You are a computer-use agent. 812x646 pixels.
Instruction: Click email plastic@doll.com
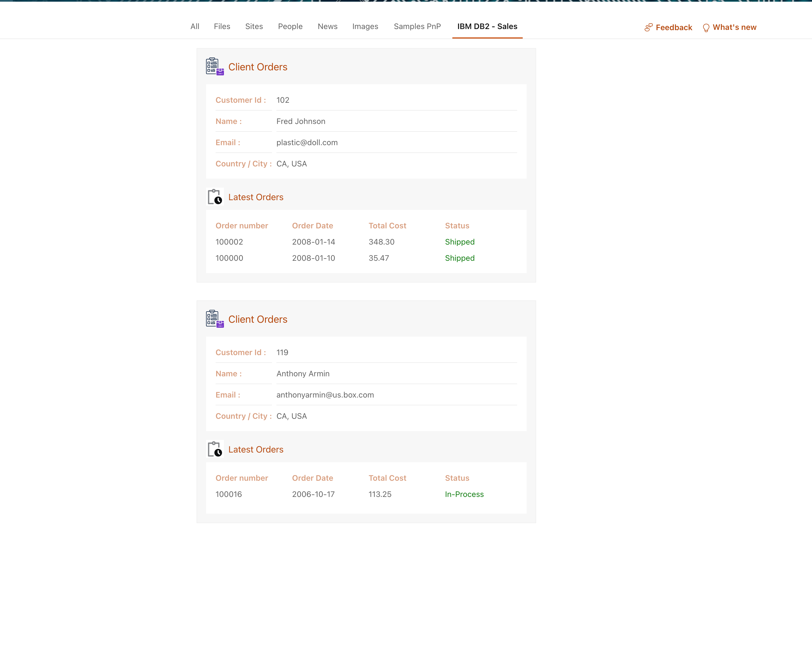307,143
